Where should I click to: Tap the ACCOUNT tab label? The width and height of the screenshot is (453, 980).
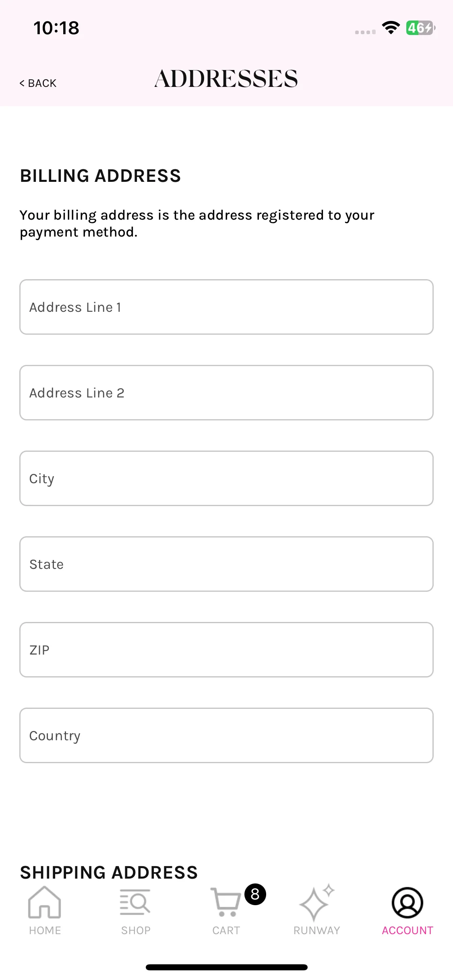point(407,931)
